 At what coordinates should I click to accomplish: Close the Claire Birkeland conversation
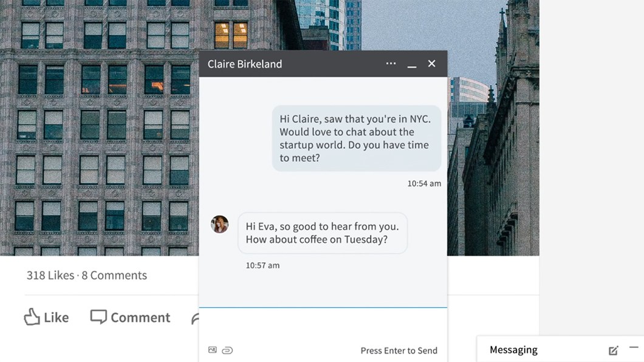click(431, 64)
